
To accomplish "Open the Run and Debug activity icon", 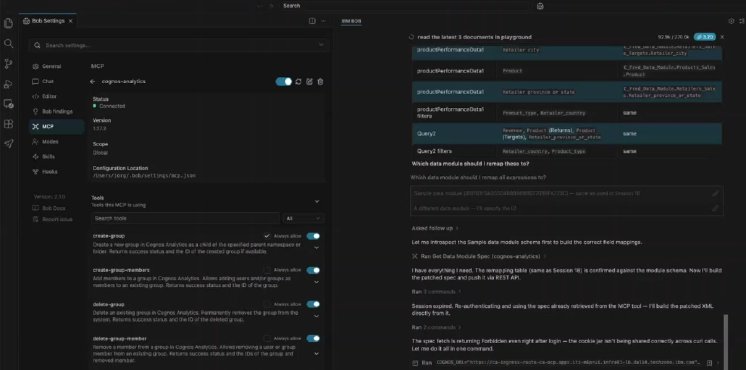I will pos(8,84).
